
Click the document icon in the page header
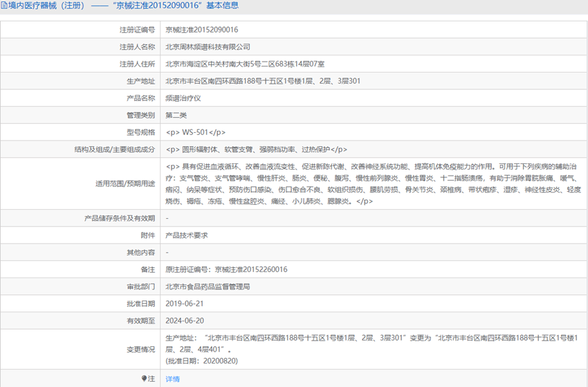[4, 6]
